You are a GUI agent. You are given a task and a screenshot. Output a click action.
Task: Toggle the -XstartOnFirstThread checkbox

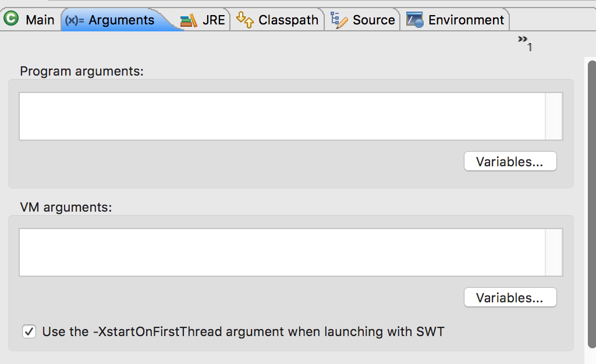coord(29,332)
